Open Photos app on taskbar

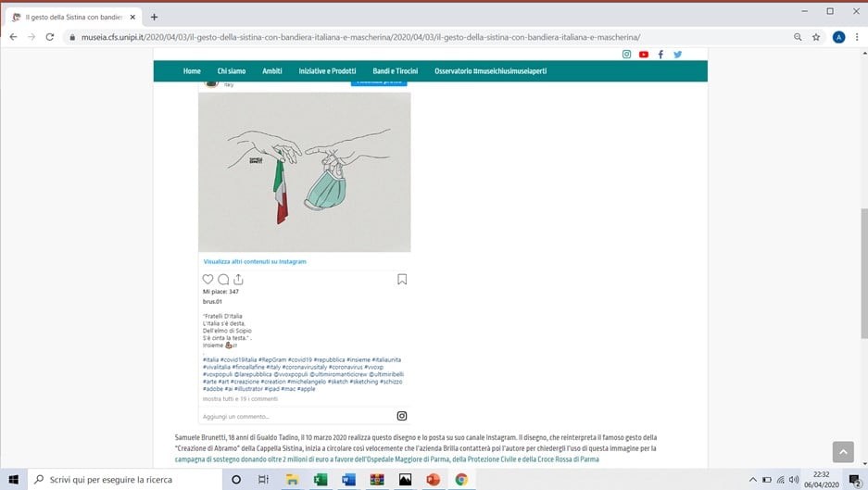405,480
